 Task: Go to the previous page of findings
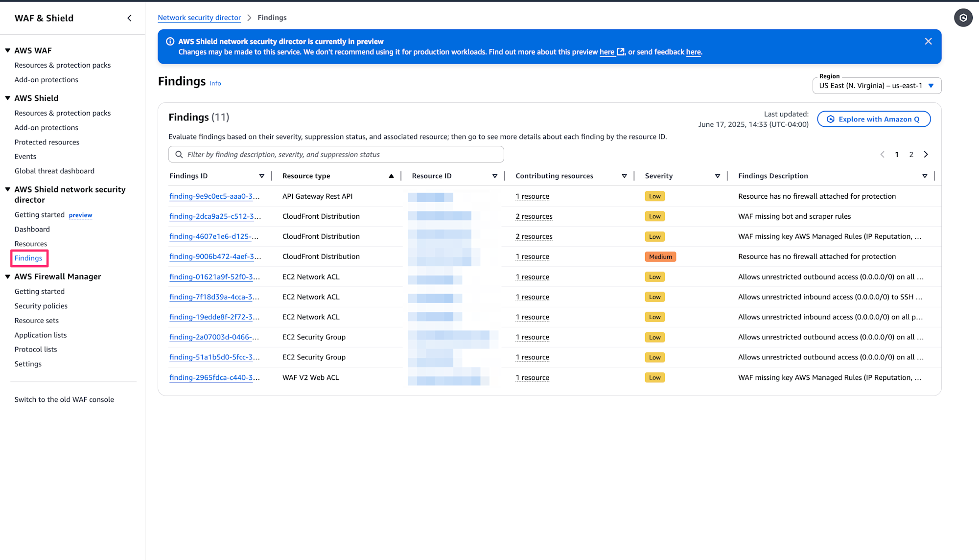tap(882, 154)
